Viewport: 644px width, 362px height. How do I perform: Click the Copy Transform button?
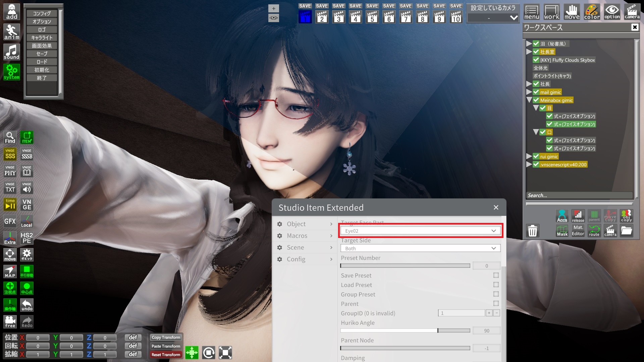(166, 338)
